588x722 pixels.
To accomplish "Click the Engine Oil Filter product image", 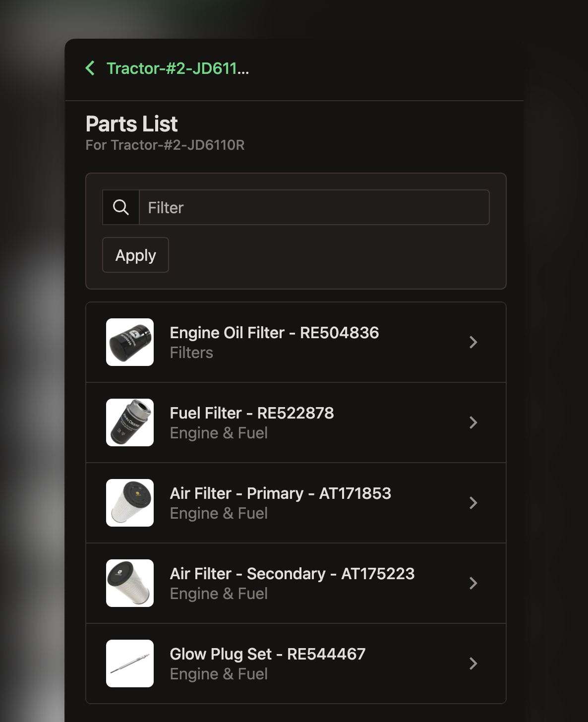I will pos(129,342).
